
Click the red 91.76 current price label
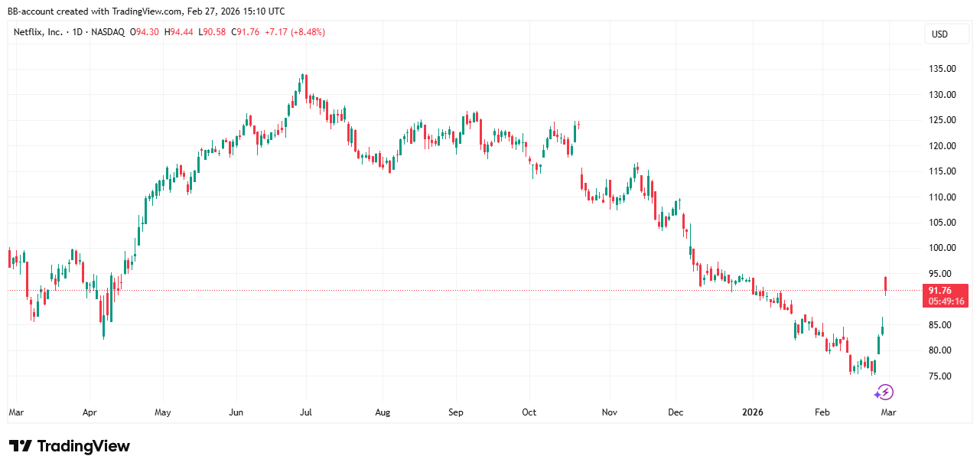click(x=939, y=291)
